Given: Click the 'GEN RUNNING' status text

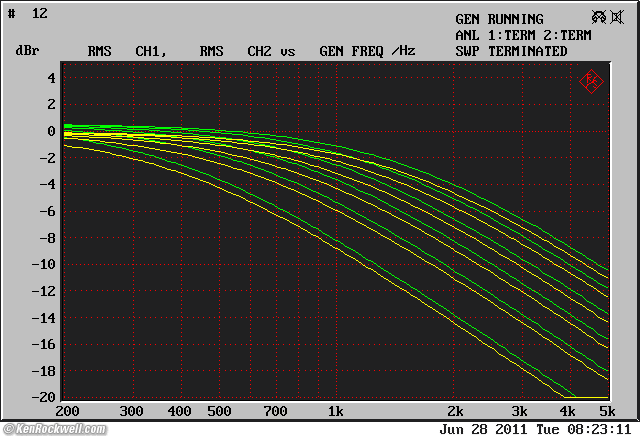Looking at the screenshot, I should pos(499,19).
